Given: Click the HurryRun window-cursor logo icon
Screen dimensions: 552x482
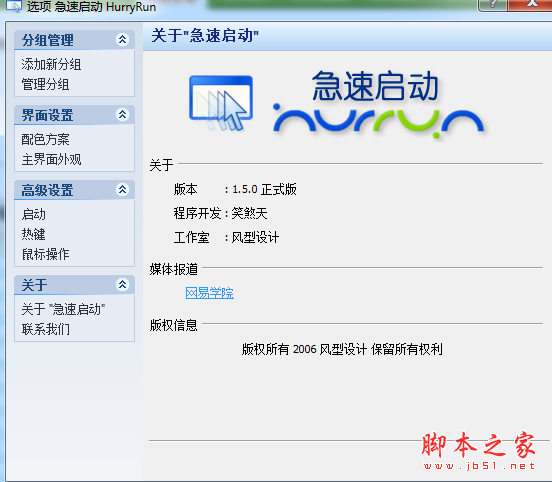Looking at the screenshot, I should pyautogui.click(x=221, y=103).
